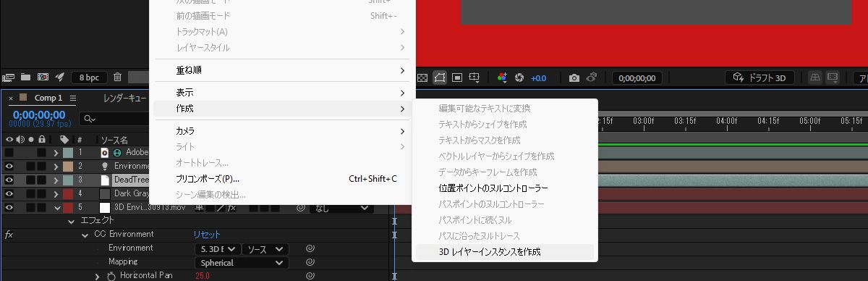The width and height of the screenshot is (868, 281).
Task: Select the DeadTree layer name
Action: (131, 180)
